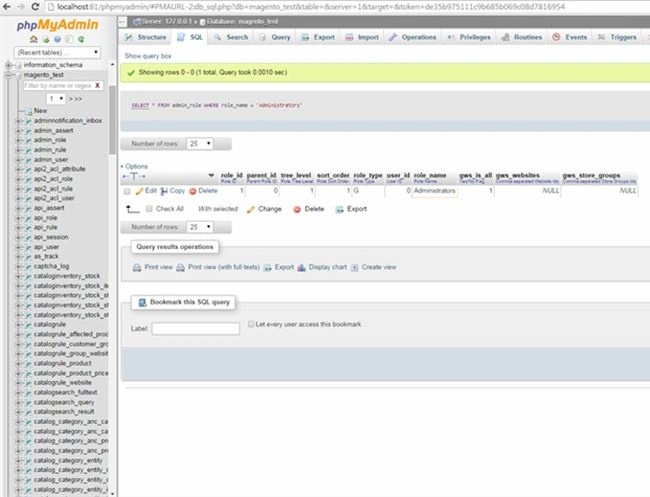Click the api_user table icon in tree
Image resolution: width=650 pixels, height=497 pixels.
pyautogui.click(x=29, y=247)
